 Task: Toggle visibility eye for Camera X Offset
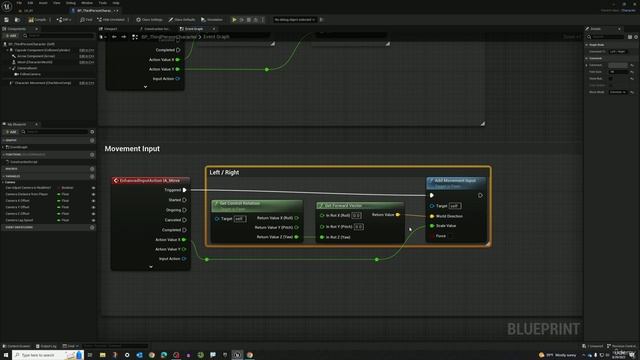pyautogui.click(x=93, y=201)
